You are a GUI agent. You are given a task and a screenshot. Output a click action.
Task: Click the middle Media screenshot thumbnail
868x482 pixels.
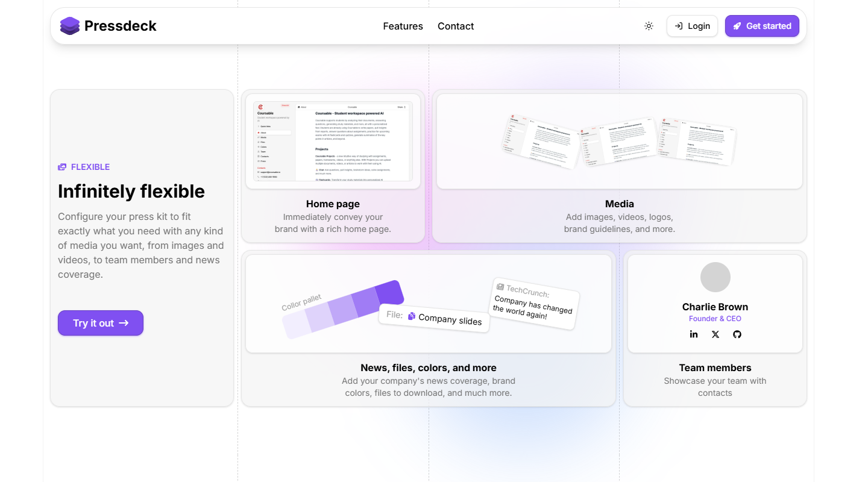pos(619,142)
